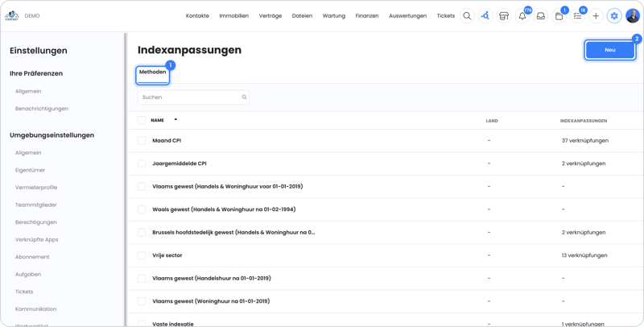Open Eigentümer settings
This screenshot has height=327, width=644.
(x=31, y=170)
